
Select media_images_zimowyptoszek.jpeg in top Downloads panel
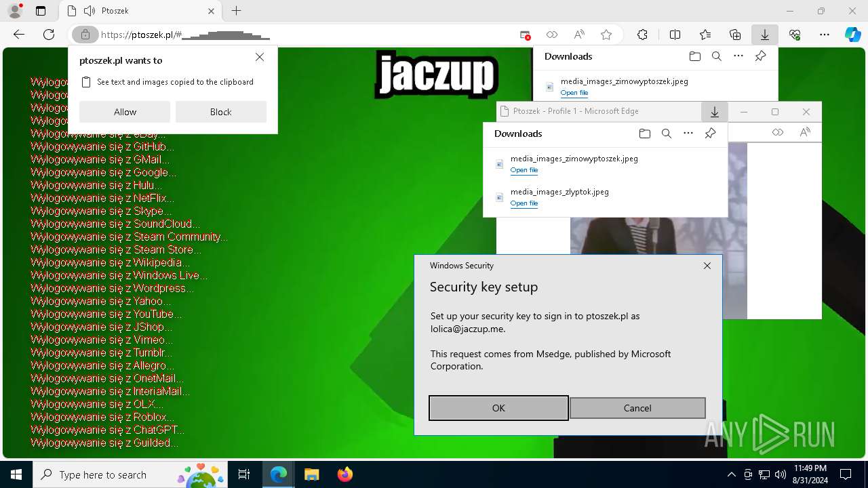point(624,81)
